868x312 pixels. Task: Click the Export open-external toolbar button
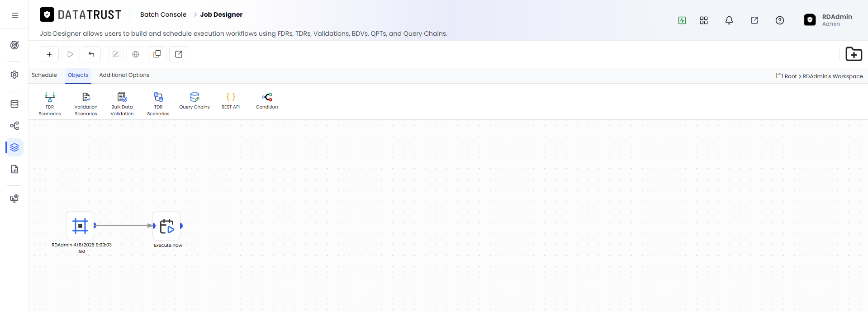coord(179,54)
